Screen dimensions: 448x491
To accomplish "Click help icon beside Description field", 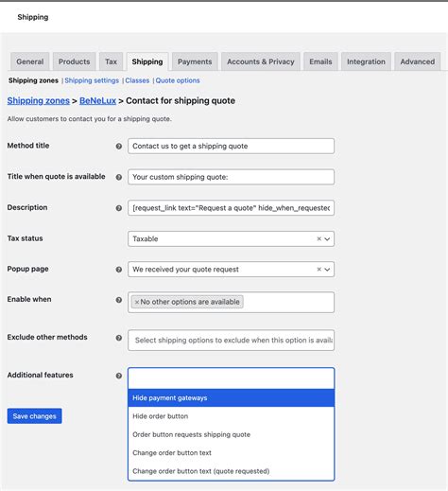I will point(119,208).
